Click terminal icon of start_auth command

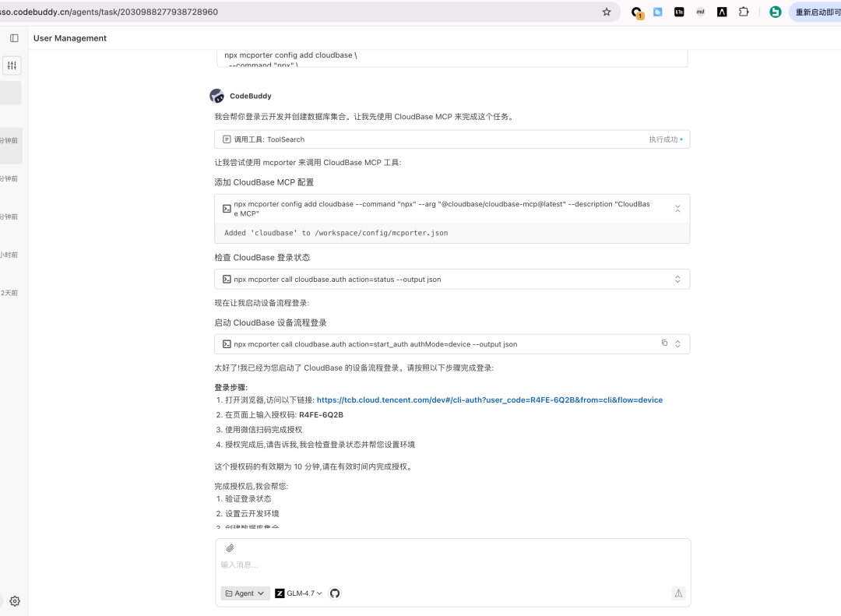[x=227, y=344]
